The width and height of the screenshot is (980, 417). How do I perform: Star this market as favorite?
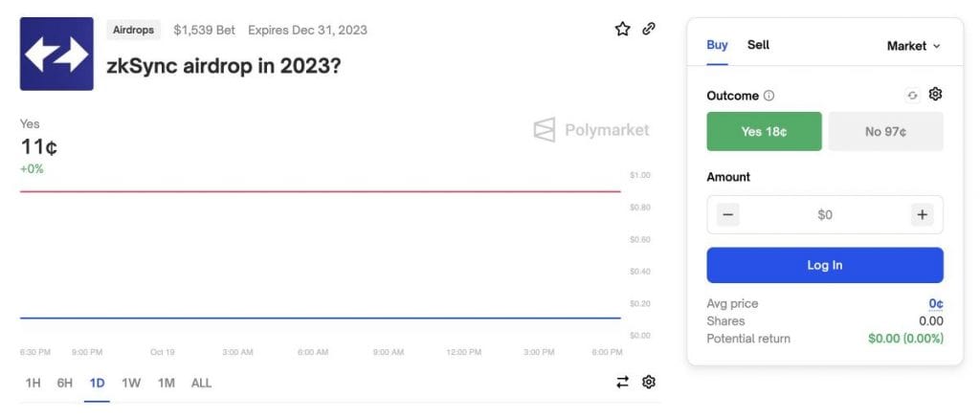coord(622,29)
